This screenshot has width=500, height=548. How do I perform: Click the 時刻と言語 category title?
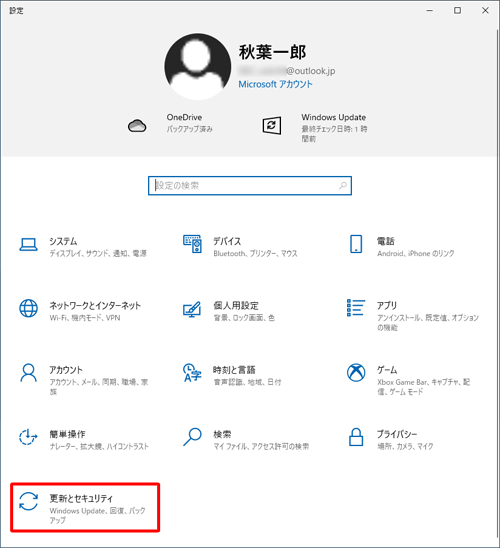click(234, 370)
